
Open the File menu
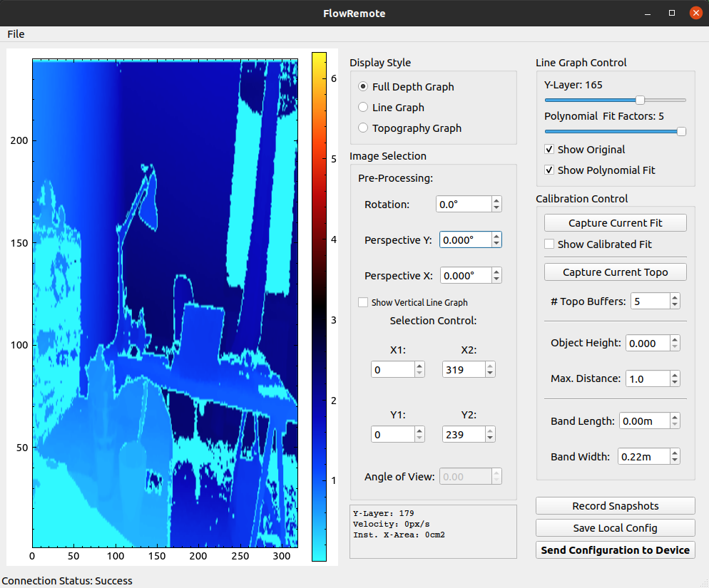pos(16,34)
